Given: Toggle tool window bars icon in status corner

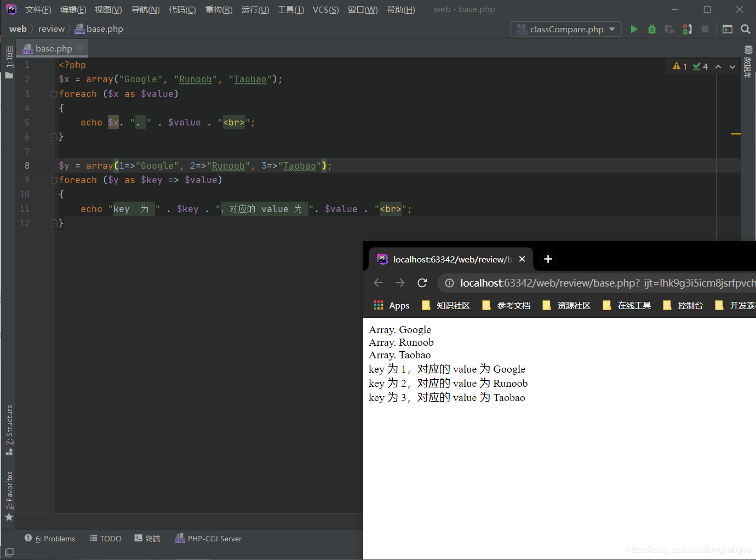Looking at the screenshot, I should [9, 552].
